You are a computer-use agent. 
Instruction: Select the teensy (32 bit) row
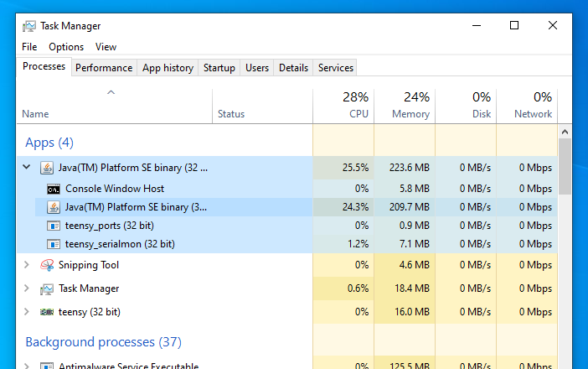pos(286,312)
